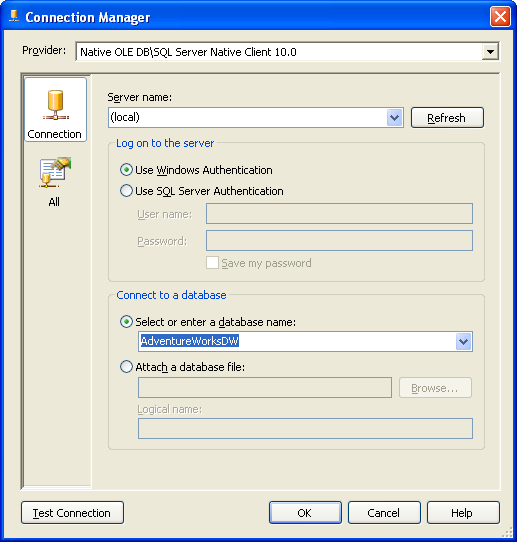This screenshot has height=542, width=517.
Task: Expand the Provider dropdown list
Action: click(490, 52)
